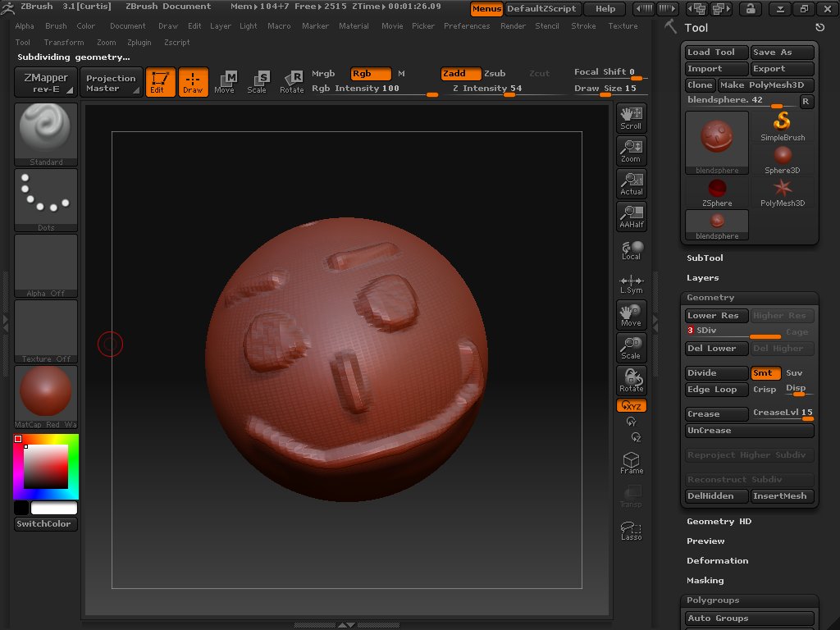
Task: Select the PolyMesh3D star tool
Action: pos(782,192)
